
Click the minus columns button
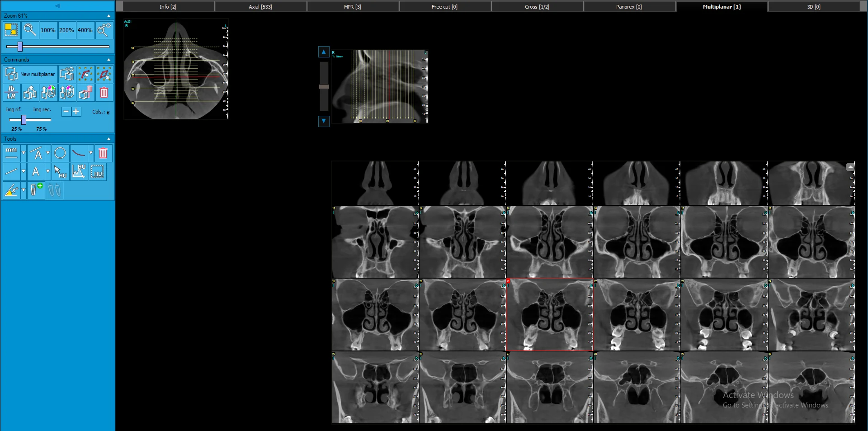coord(66,111)
